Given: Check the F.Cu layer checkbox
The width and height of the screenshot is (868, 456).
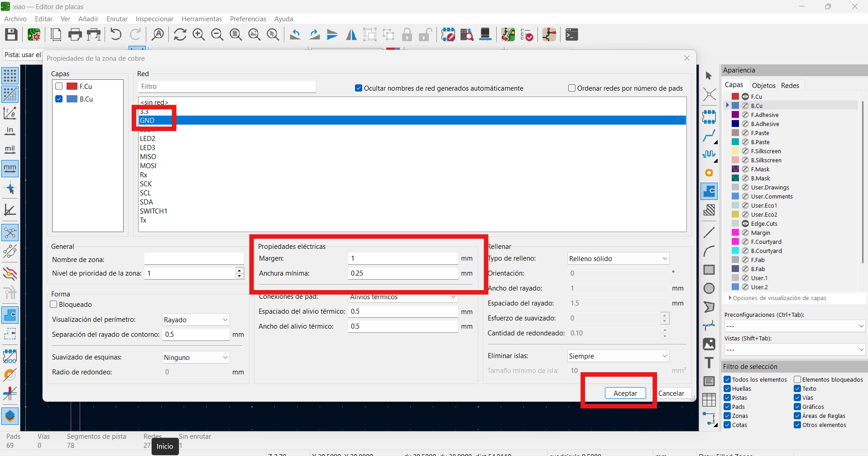Looking at the screenshot, I should 59,86.
